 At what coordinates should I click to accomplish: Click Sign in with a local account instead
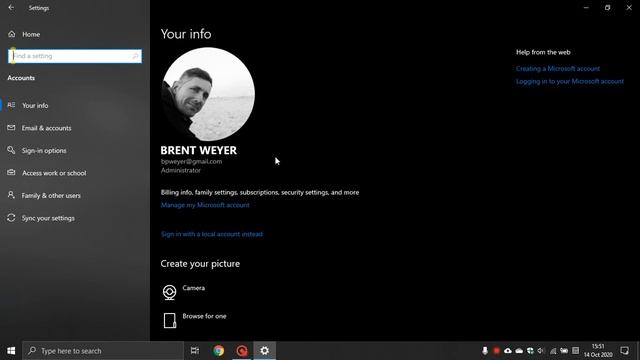click(212, 234)
